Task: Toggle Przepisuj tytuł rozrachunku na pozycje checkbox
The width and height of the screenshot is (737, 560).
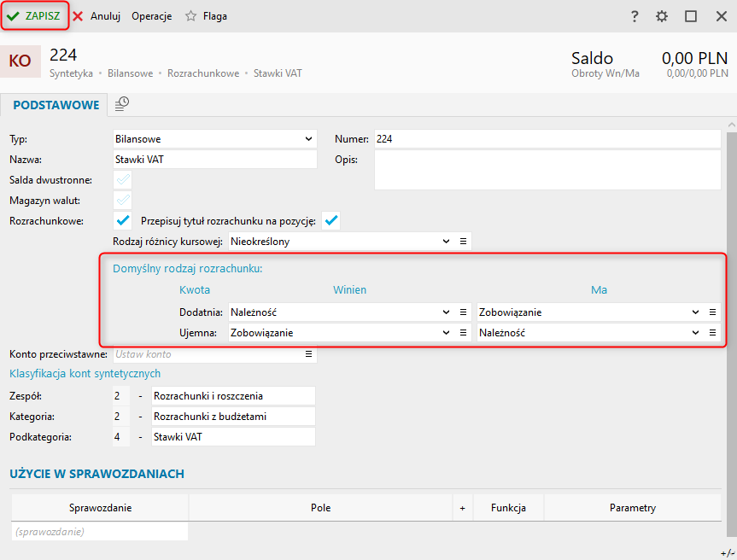Action: coord(330,221)
